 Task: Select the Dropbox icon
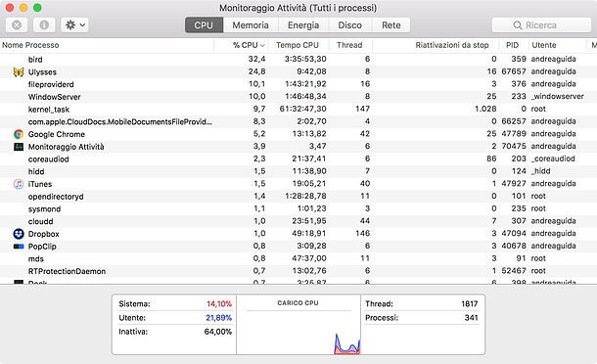pos(19,234)
